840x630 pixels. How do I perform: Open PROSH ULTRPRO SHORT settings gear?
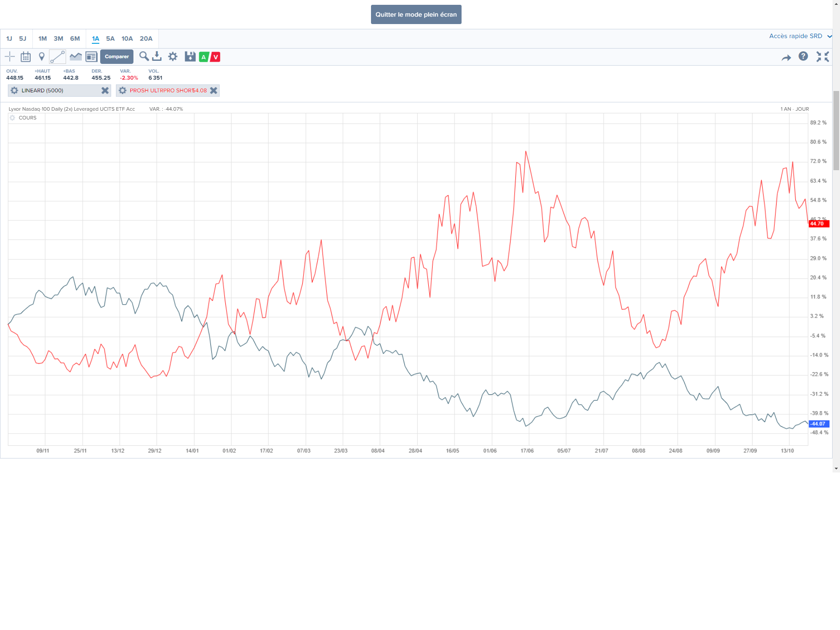122,91
